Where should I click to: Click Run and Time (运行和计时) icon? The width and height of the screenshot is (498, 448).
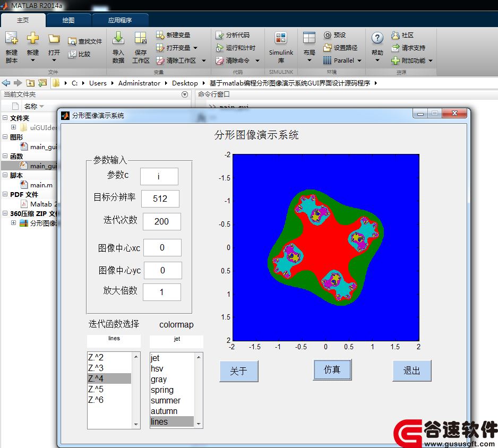tap(219, 48)
